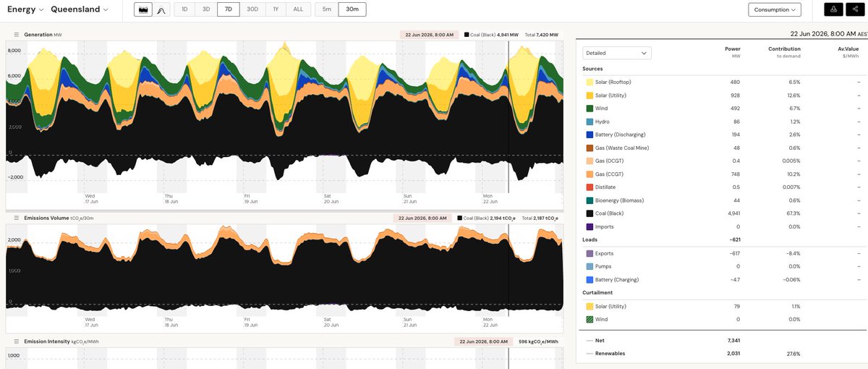Click Generation chart date tooltip 22 Jun 2026

pyautogui.click(x=429, y=35)
